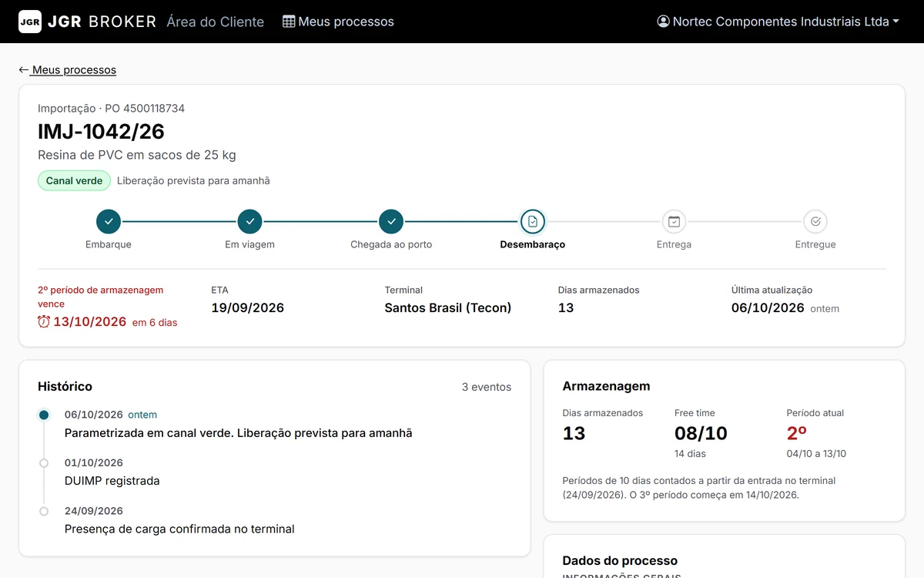Go back via the Meus processos link
924x578 pixels.
tap(68, 70)
